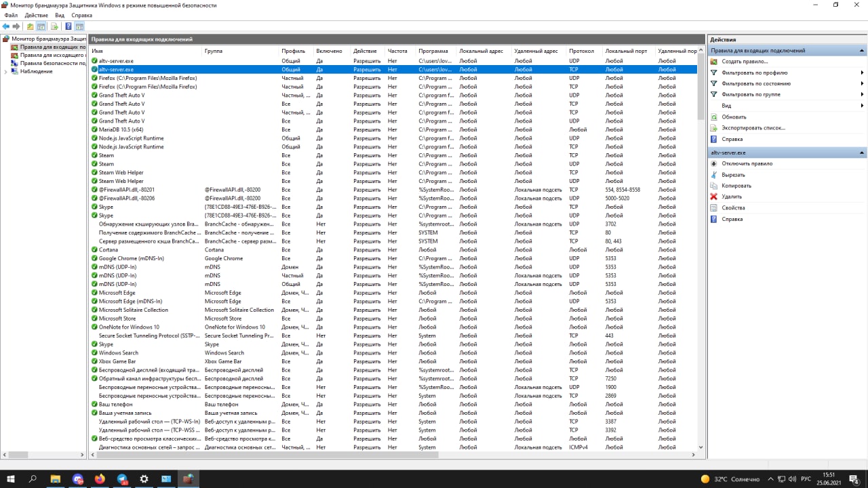Open the notification center icon

tap(855, 479)
